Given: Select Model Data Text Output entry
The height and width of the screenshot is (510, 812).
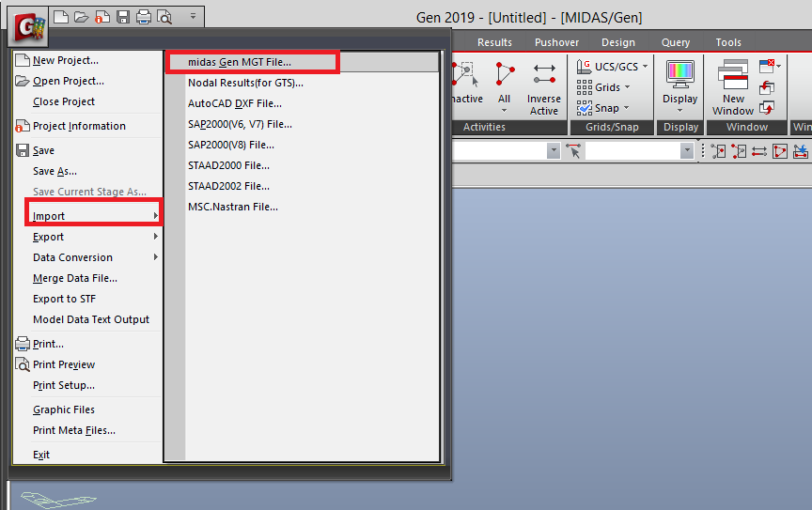Looking at the screenshot, I should click(88, 319).
